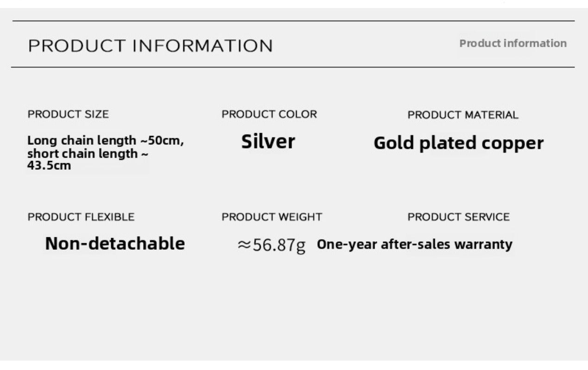
Task: Click the Non-detachable value text
Action: coord(115,244)
